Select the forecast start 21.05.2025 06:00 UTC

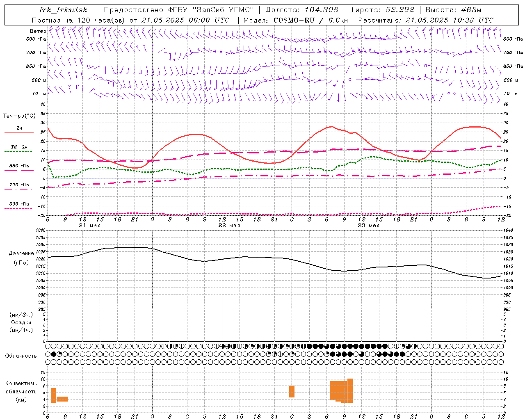185,20
